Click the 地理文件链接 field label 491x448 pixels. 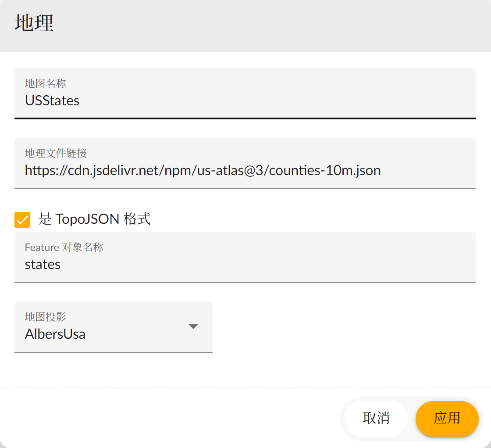point(56,153)
